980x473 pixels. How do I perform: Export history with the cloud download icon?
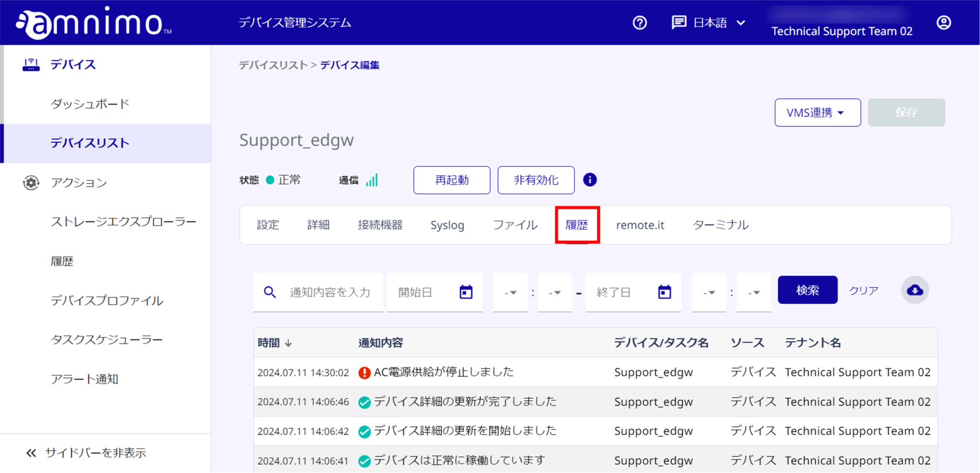tap(915, 290)
